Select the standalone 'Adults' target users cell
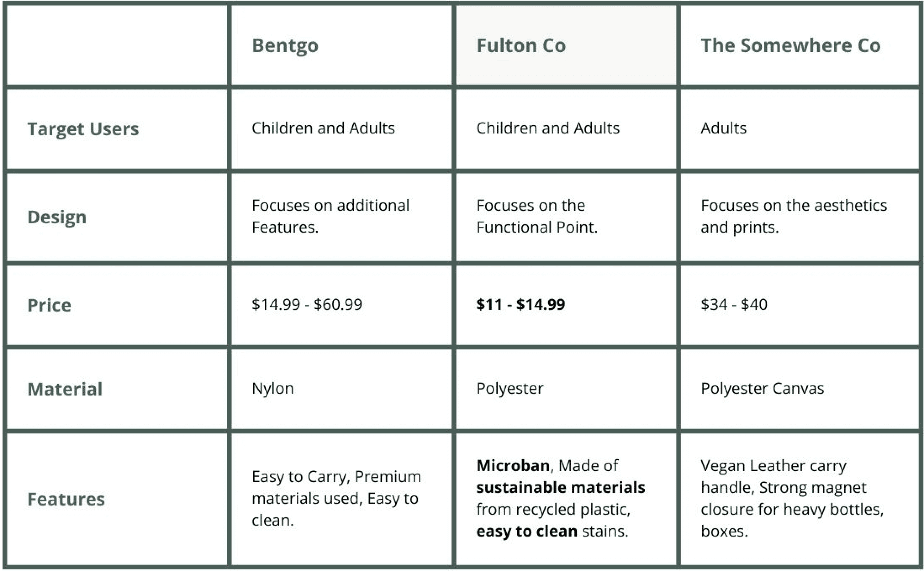The height and width of the screenshot is (571, 924). pos(723,128)
